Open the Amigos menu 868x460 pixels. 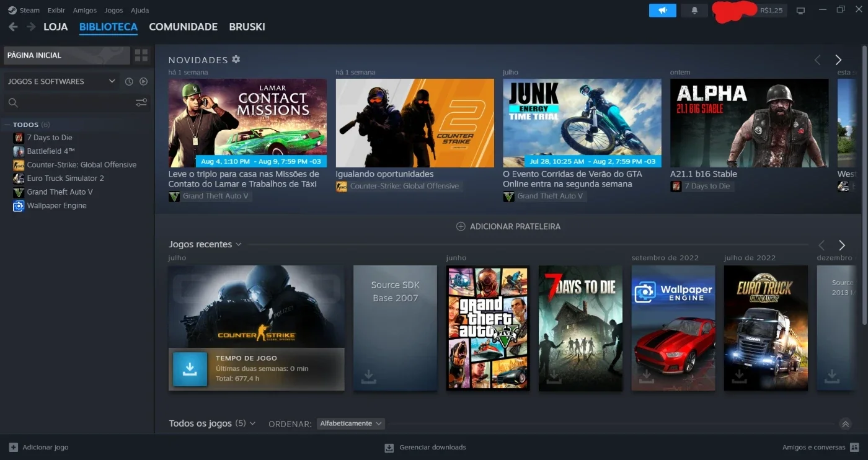click(85, 11)
